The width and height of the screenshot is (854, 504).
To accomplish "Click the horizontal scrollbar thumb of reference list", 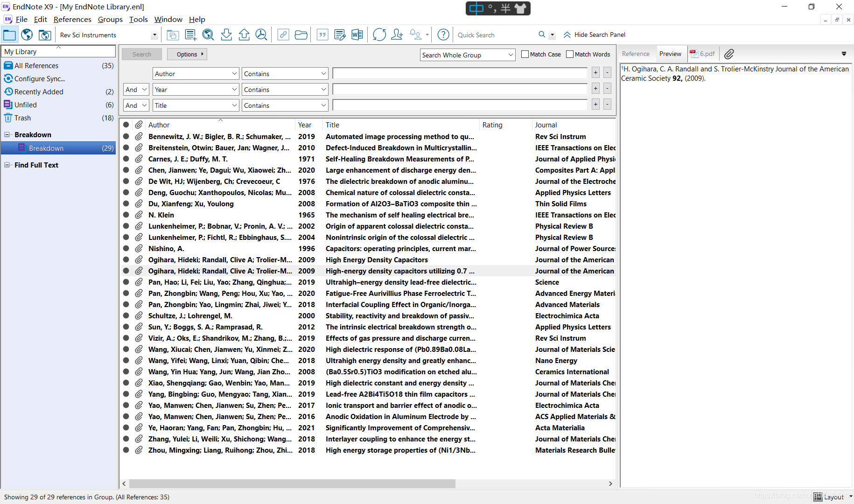I will coord(292,483).
